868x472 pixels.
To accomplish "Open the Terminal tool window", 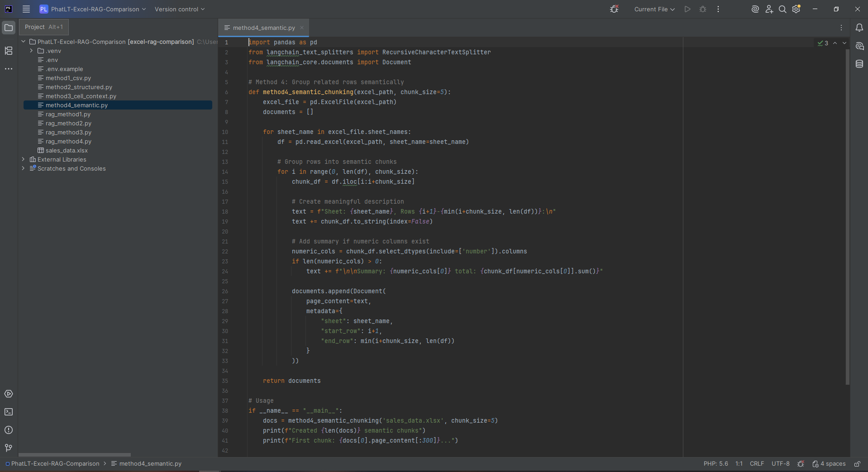I will click(9, 412).
